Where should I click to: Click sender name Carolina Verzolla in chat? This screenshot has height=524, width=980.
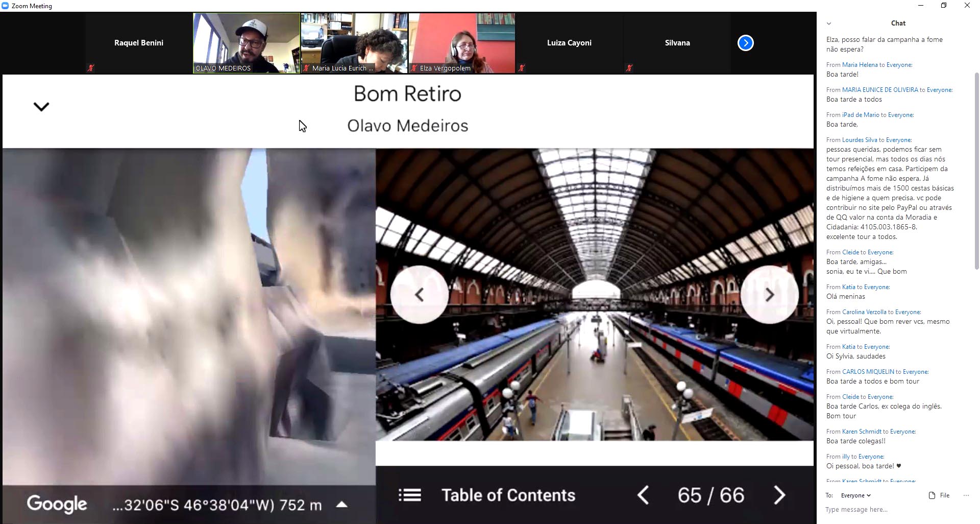point(864,312)
